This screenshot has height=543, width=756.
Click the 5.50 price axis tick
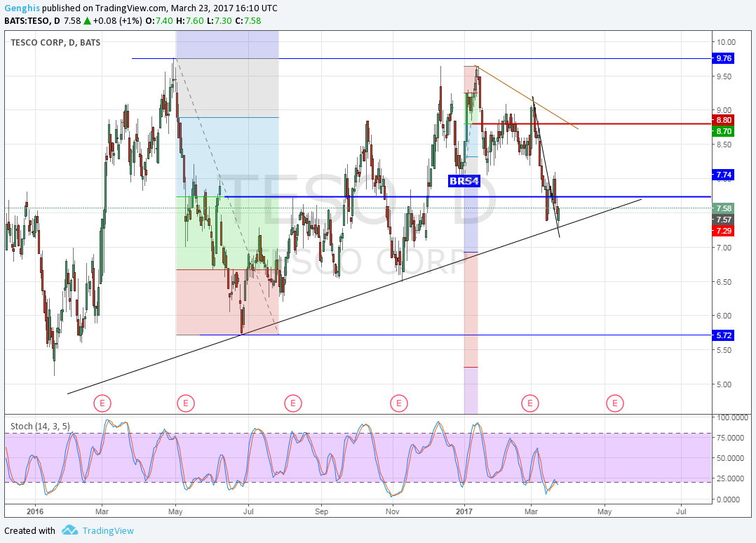tap(724, 350)
